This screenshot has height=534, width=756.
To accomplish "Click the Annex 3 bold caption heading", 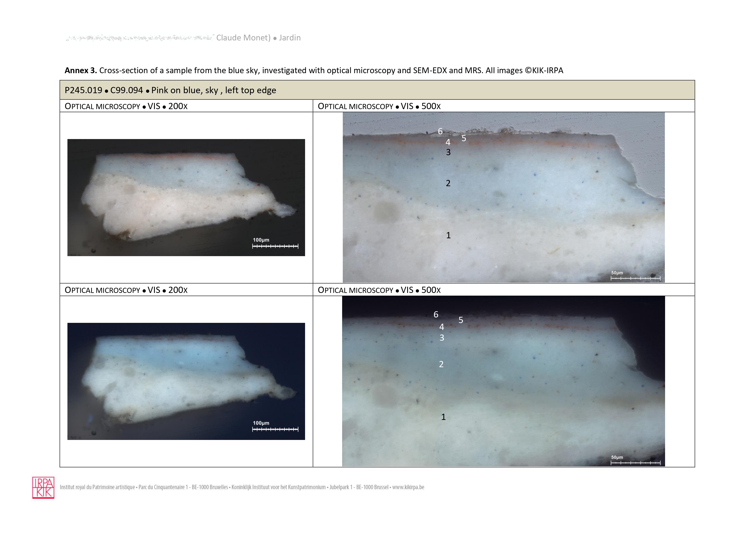I will click(x=81, y=70).
